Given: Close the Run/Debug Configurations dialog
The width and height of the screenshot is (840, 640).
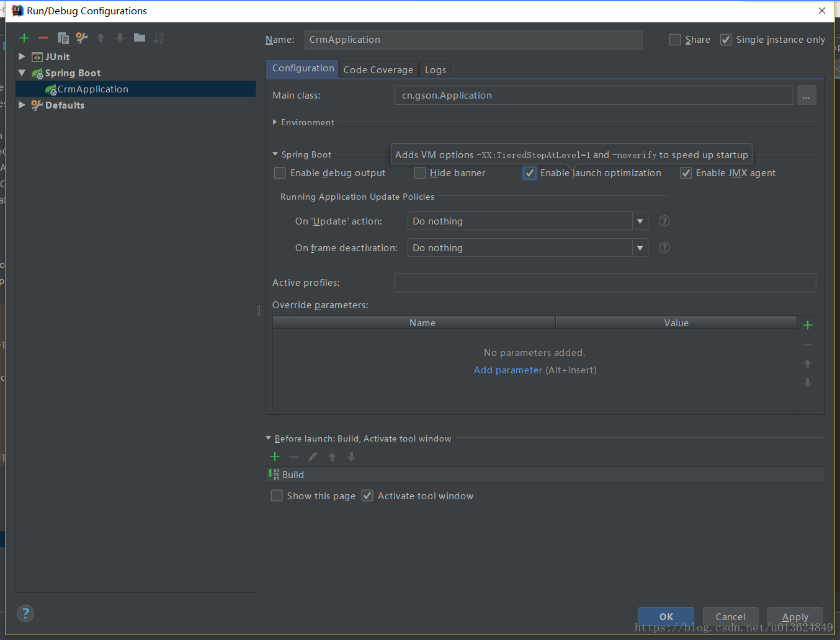Looking at the screenshot, I should (x=822, y=11).
